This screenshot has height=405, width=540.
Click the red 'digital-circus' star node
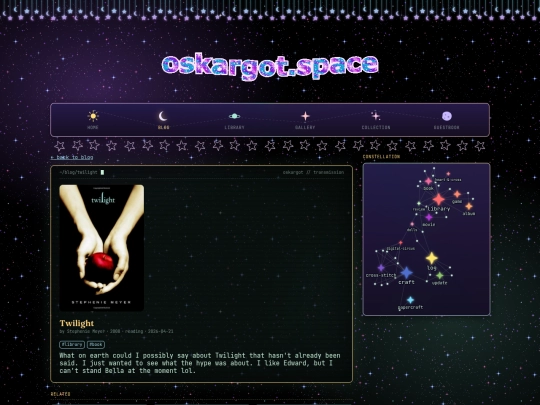tap(400, 243)
